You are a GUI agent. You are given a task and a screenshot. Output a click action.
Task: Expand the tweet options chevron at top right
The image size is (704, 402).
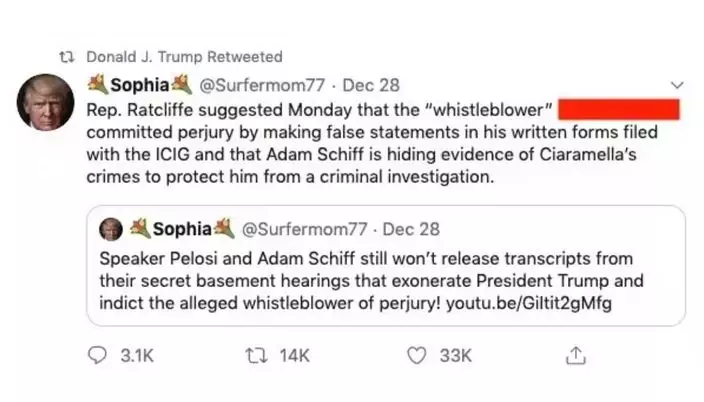(x=678, y=84)
